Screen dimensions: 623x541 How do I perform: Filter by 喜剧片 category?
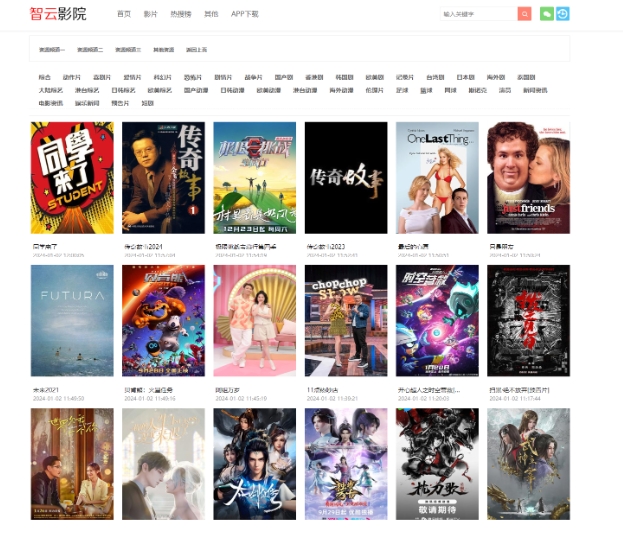[102, 77]
